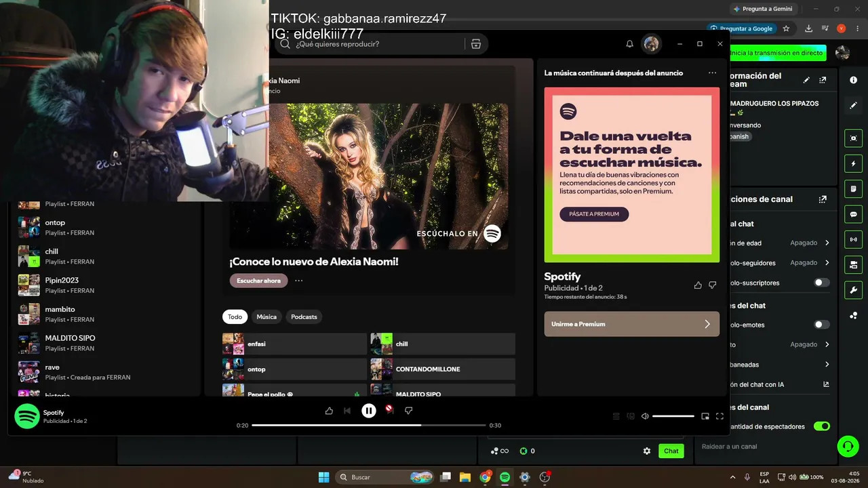Click 'Raidear a un canal' field

pyautogui.click(x=766, y=447)
